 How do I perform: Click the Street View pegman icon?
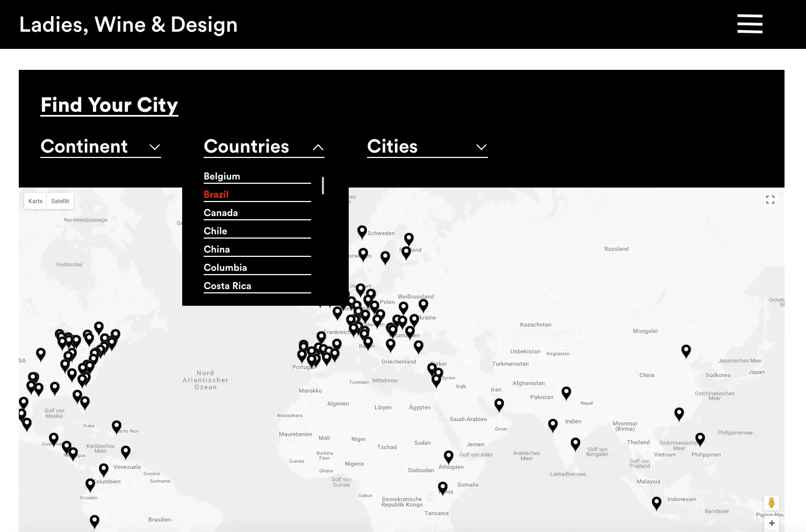[x=771, y=503]
